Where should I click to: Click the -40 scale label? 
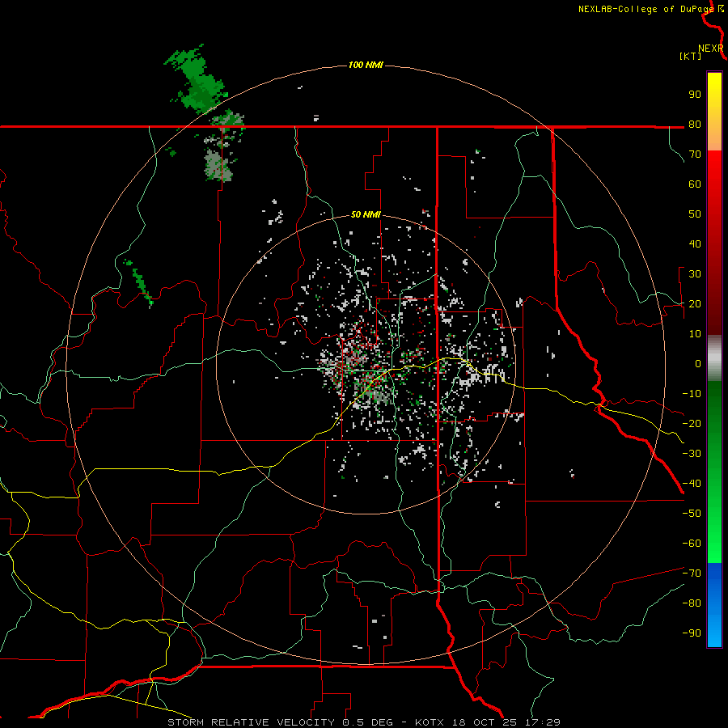(692, 484)
